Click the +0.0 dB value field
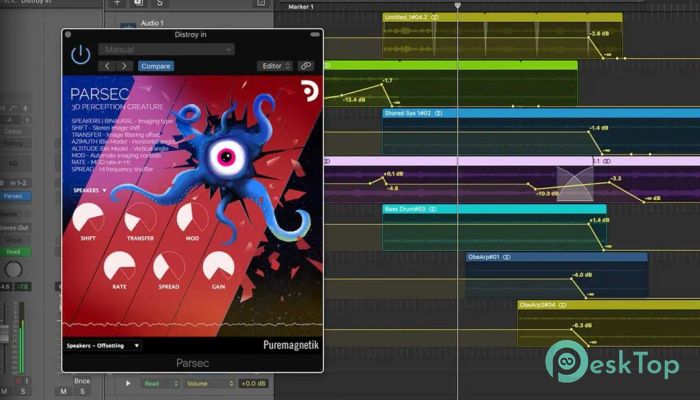The image size is (700, 400). [x=253, y=383]
